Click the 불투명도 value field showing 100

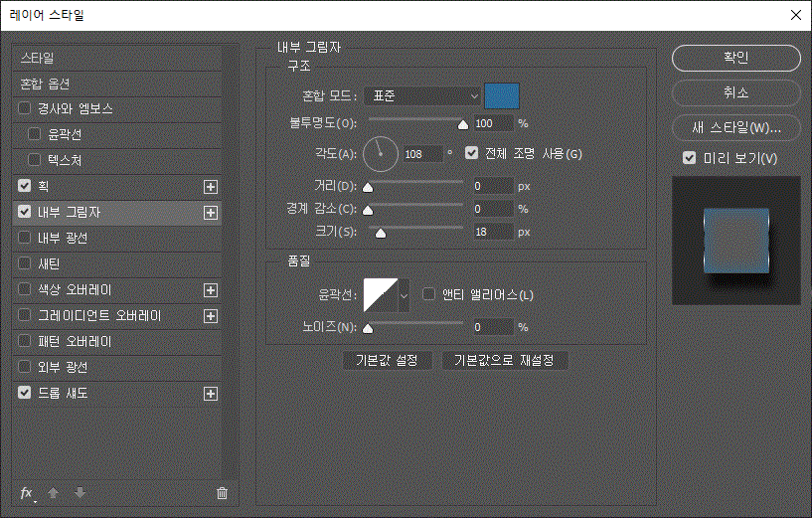[x=494, y=124]
